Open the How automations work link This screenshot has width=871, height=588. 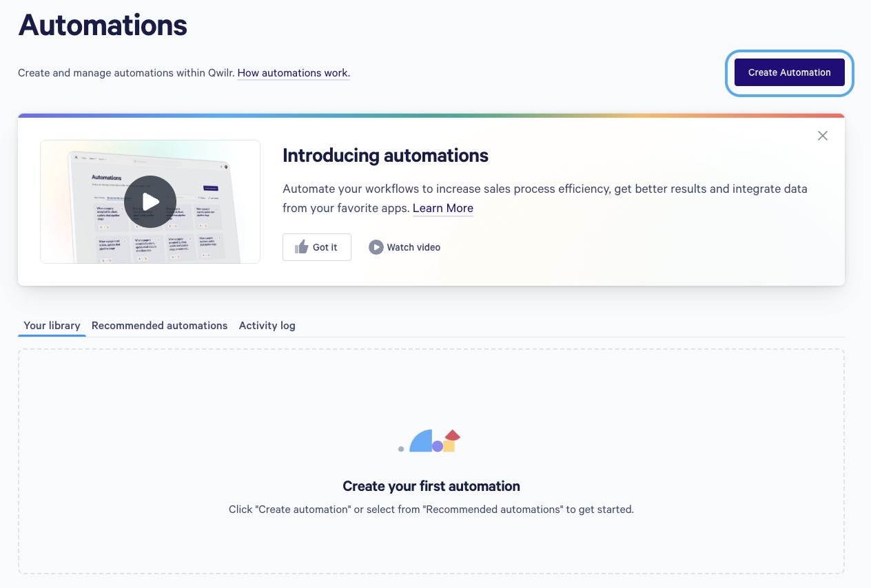[294, 72]
